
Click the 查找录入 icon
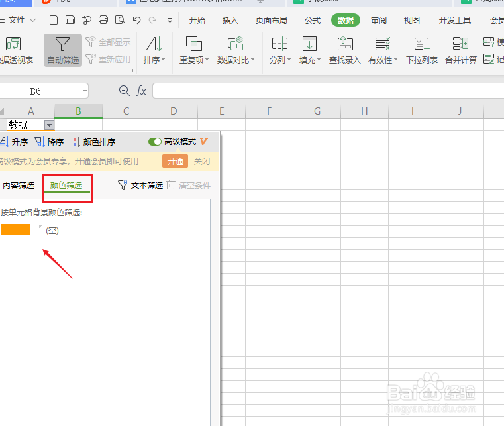click(x=345, y=44)
